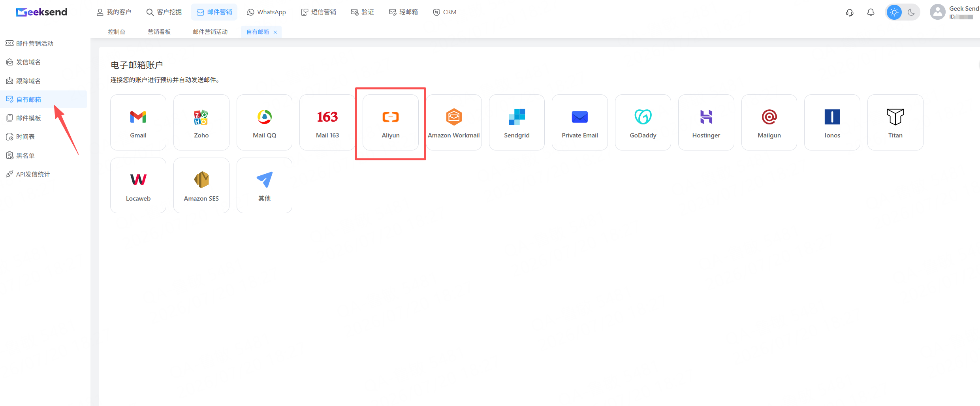Choose the 其他 (other) provider card
The width and height of the screenshot is (980, 406).
pyautogui.click(x=264, y=186)
